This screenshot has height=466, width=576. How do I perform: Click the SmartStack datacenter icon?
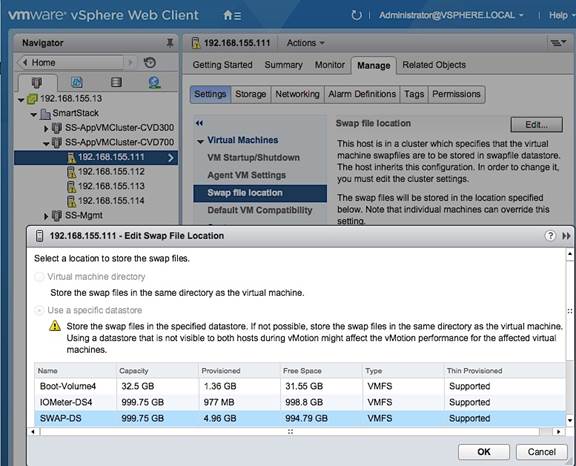click(x=45, y=113)
